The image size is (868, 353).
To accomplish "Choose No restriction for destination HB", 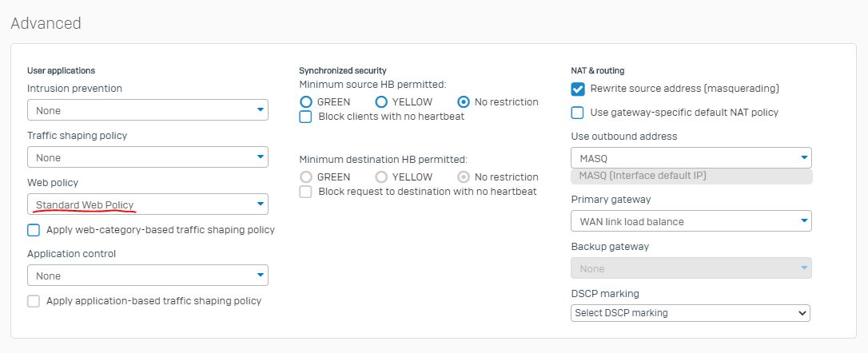I will (x=464, y=177).
